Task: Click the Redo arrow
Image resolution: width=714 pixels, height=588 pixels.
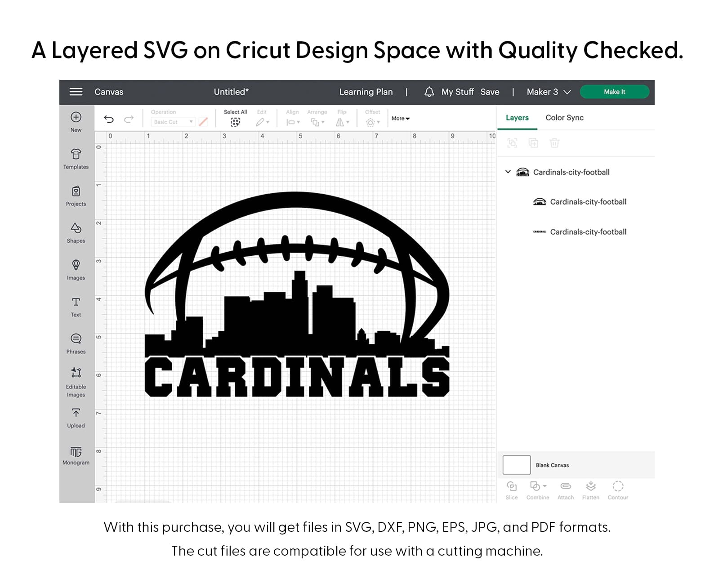Action: coord(129,119)
